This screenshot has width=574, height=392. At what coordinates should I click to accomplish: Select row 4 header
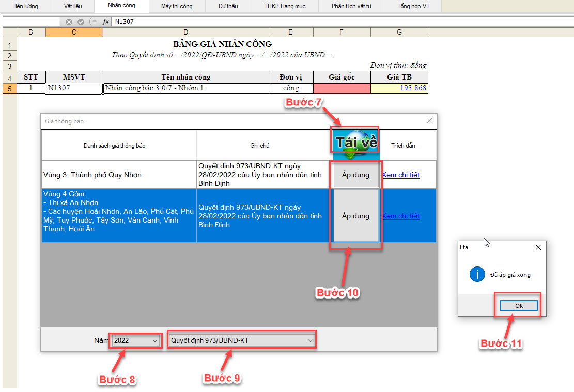tap(9, 77)
